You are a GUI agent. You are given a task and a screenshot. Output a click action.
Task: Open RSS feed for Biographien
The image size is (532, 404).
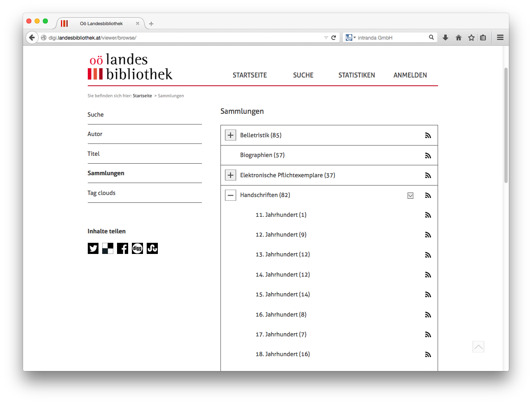[428, 155]
